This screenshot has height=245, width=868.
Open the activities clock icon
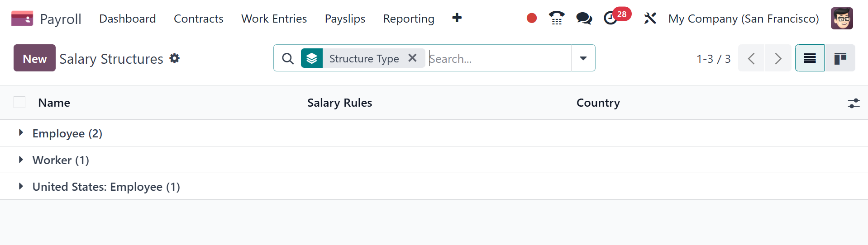(x=610, y=19)
